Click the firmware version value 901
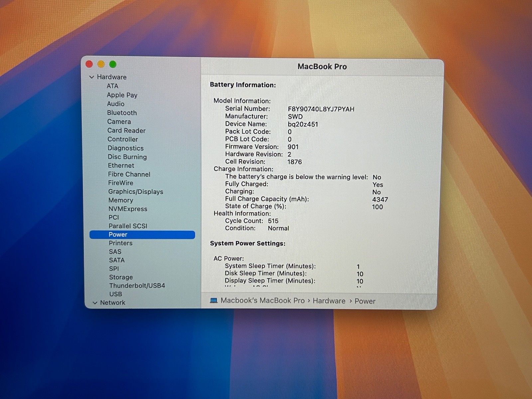The image size is (532, 399). [293, 147]
